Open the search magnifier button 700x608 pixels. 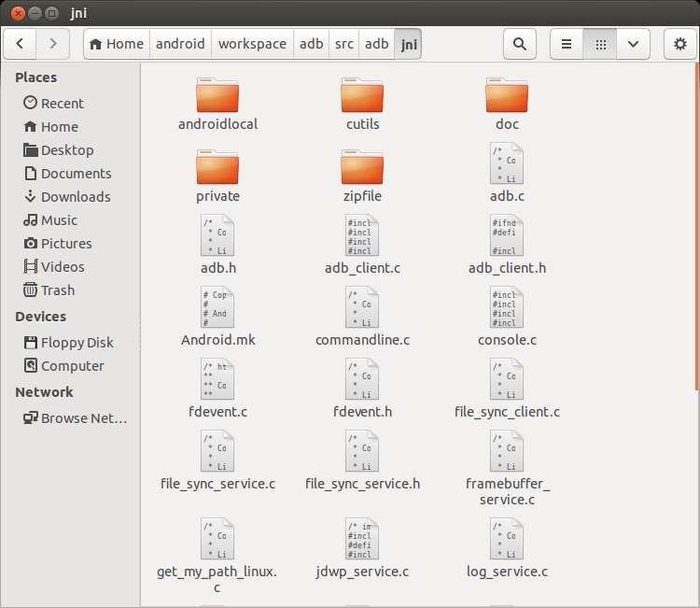coord(520,44)
